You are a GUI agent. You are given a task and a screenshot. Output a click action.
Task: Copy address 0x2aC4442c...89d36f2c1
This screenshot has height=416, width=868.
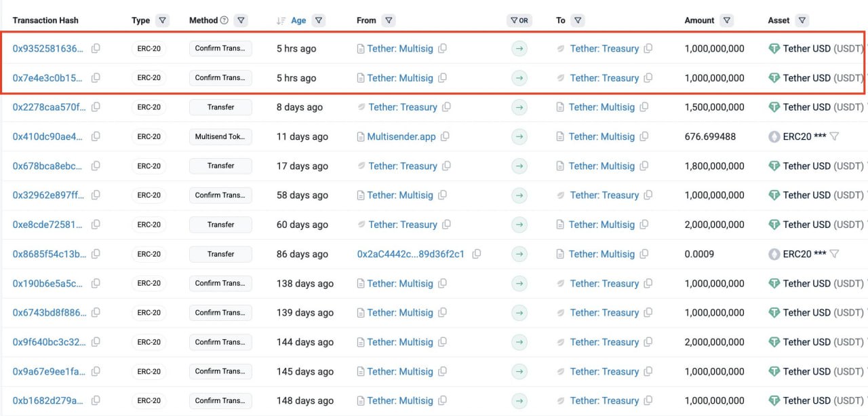tap(477, 254)
